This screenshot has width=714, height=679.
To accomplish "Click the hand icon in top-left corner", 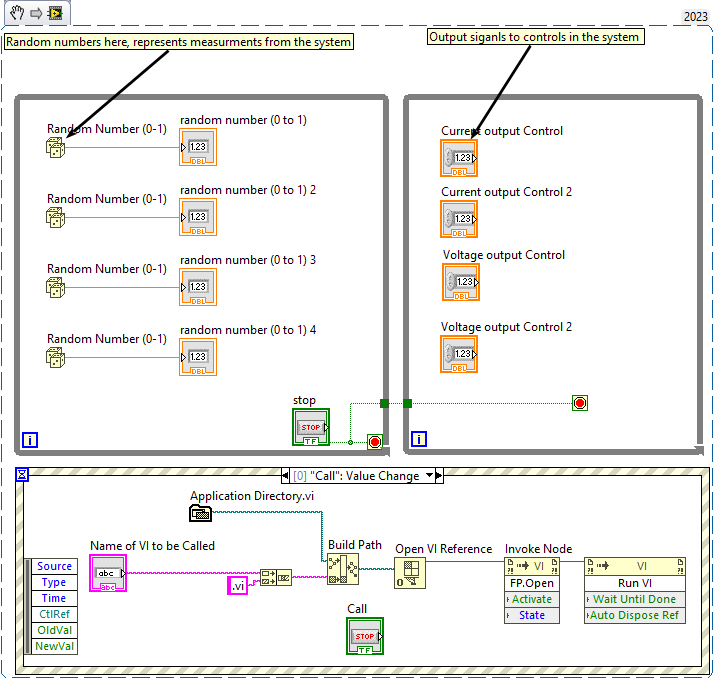I will 16,12.
